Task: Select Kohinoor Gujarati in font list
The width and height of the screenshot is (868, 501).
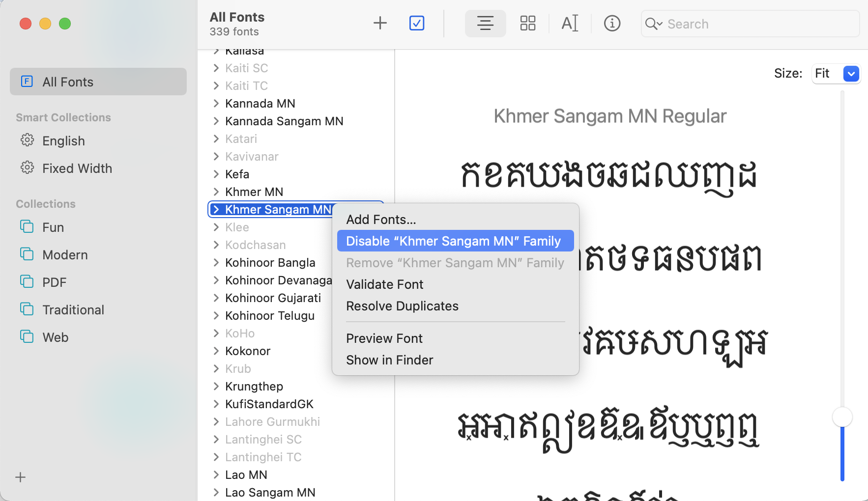Action: coord(273,298)
